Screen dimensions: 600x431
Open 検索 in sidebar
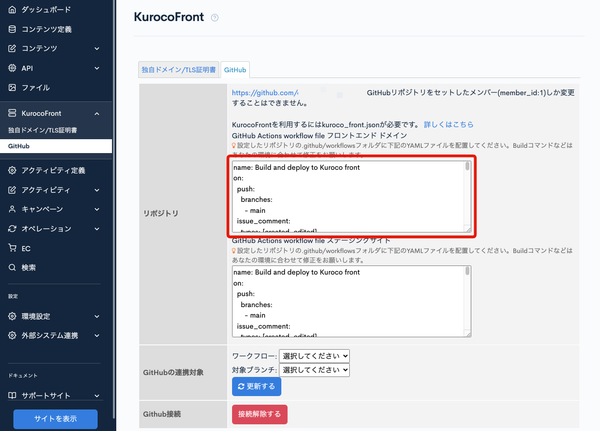click(x=28, y=268)
